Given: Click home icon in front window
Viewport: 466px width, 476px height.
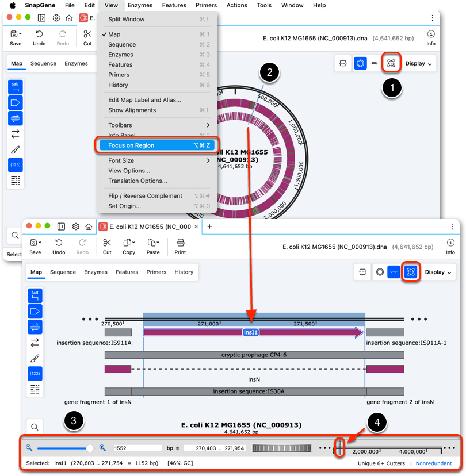Looking at the screenshot, I should [x=89, y=227].
